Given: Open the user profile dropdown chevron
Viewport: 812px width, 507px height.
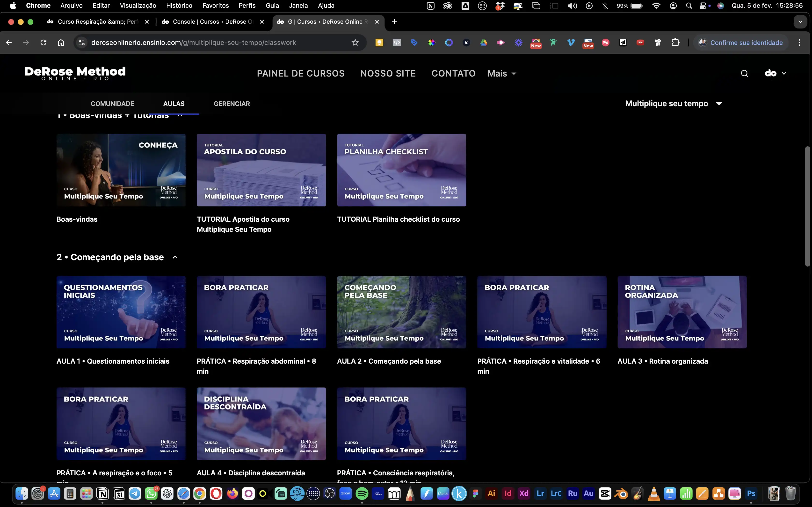Looking at the screenshot, I should click(784, 73).
